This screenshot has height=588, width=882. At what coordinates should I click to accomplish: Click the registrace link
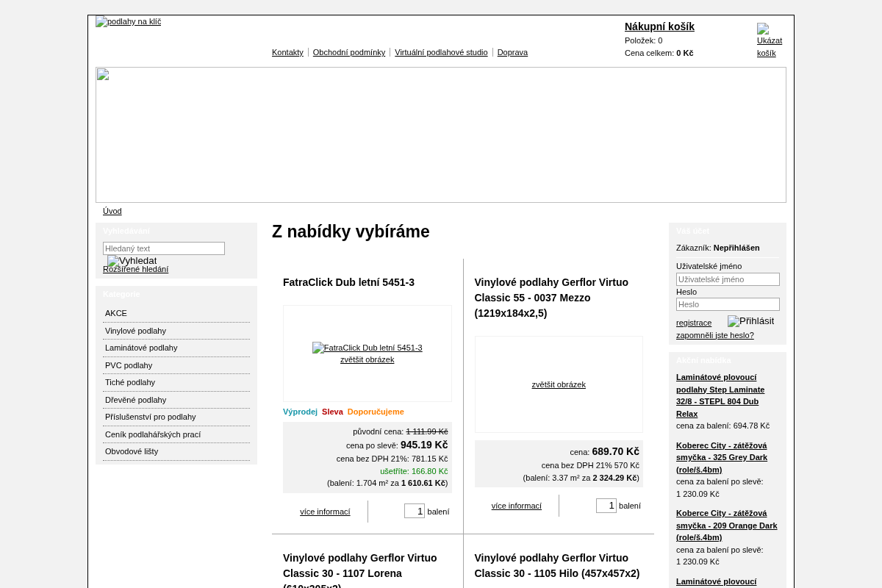click(694, 323)
